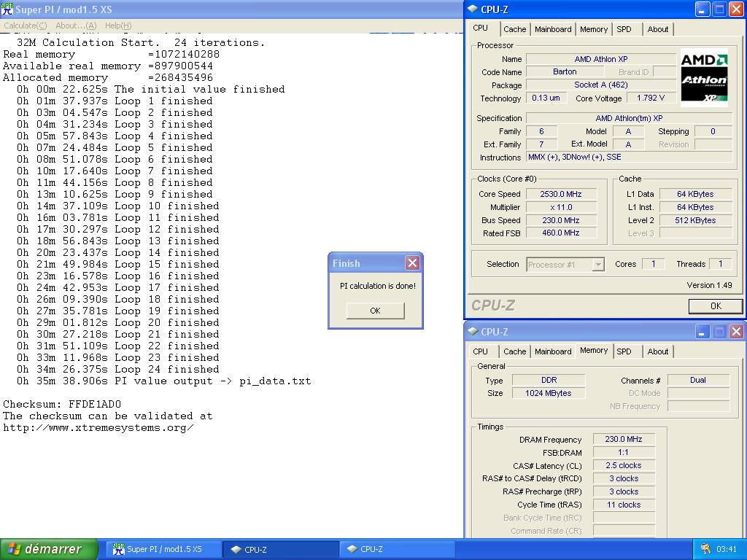Click the memory Type value DDR
Image resolution: width=747 pixels, height=560 pixels.
click(x=549, y=380)
